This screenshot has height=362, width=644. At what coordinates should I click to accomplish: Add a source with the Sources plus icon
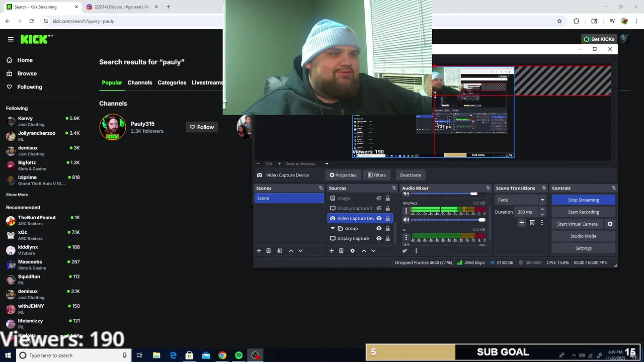(x=332, y=251)
